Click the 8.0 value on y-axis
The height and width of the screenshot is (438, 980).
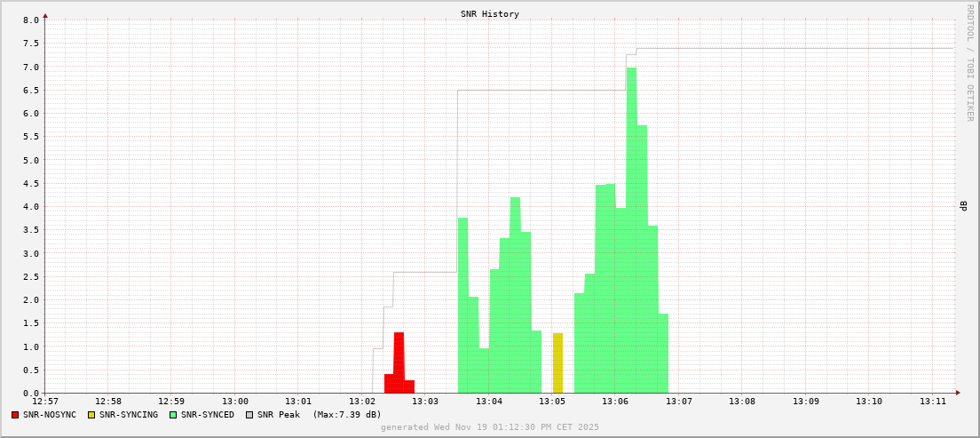tap(30, 20)
